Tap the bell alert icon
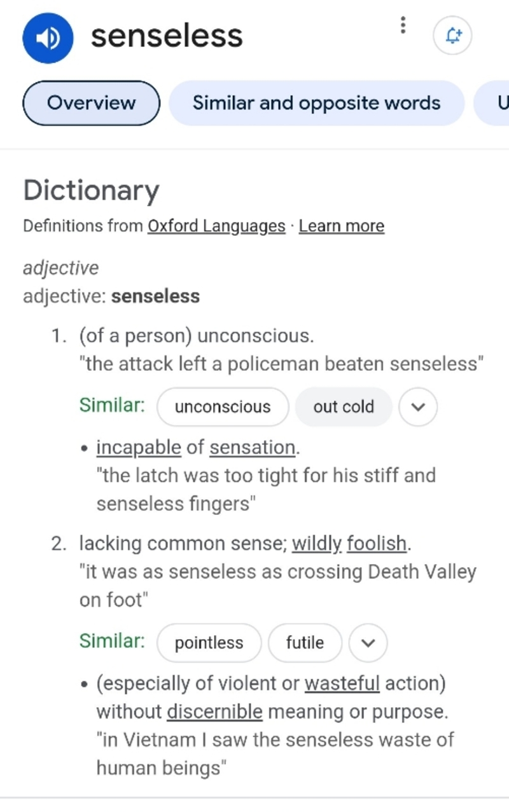This screenshot has height=812, width=509. (452, 36)
